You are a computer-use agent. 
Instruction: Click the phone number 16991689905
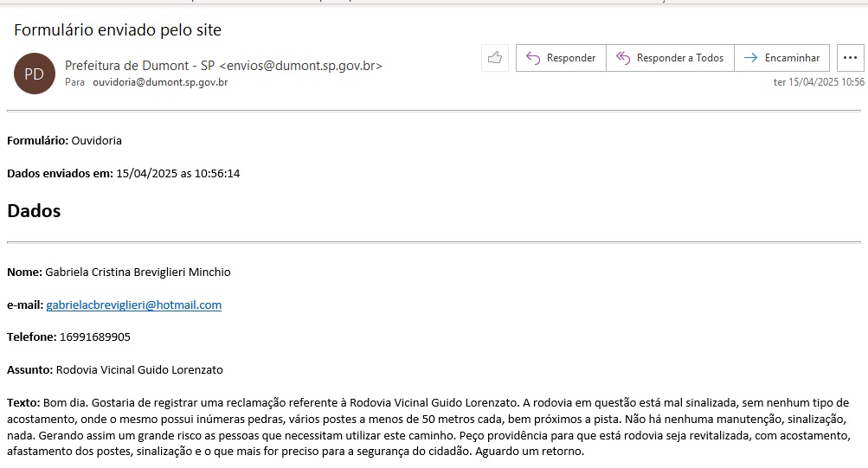[x=94, y=337]
